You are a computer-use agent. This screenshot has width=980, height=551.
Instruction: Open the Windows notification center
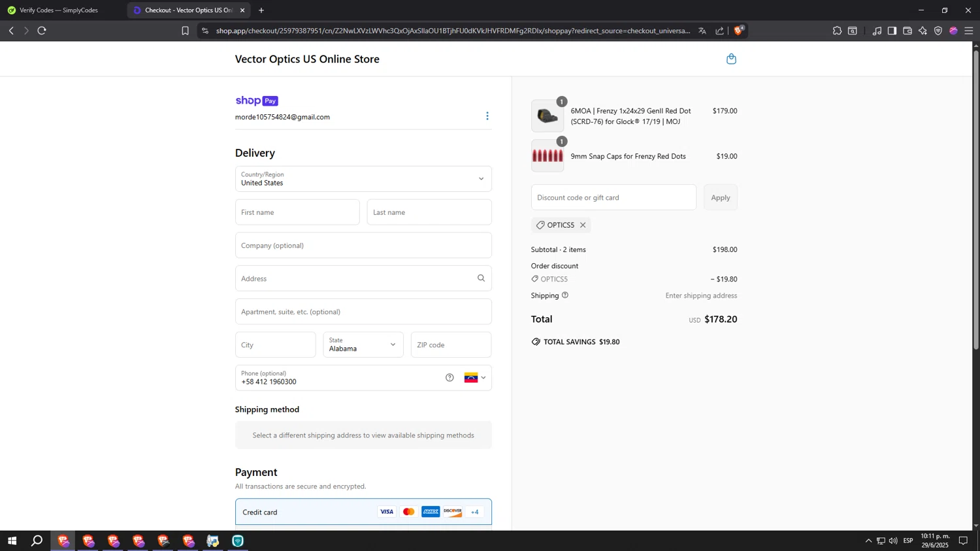(x=963, y=541)
